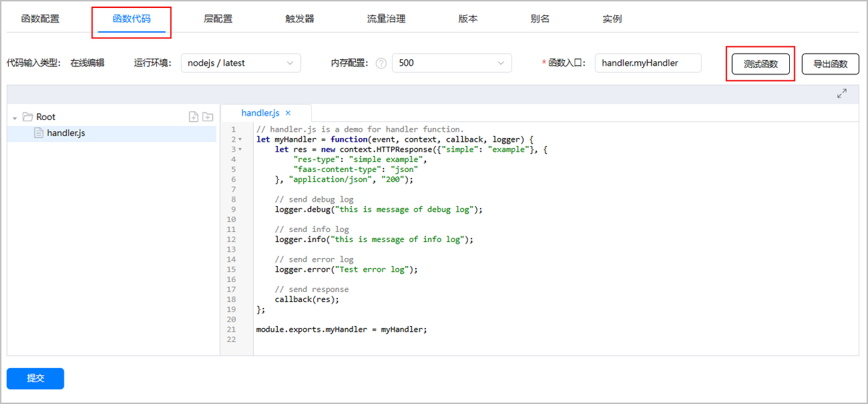This screenshot has width=868, height=404.
Task: Click the 测试函数 button
Action: (760, 64)
